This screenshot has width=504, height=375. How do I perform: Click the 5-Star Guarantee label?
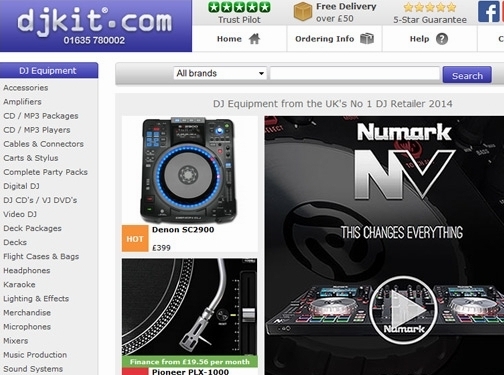[430, 20]
